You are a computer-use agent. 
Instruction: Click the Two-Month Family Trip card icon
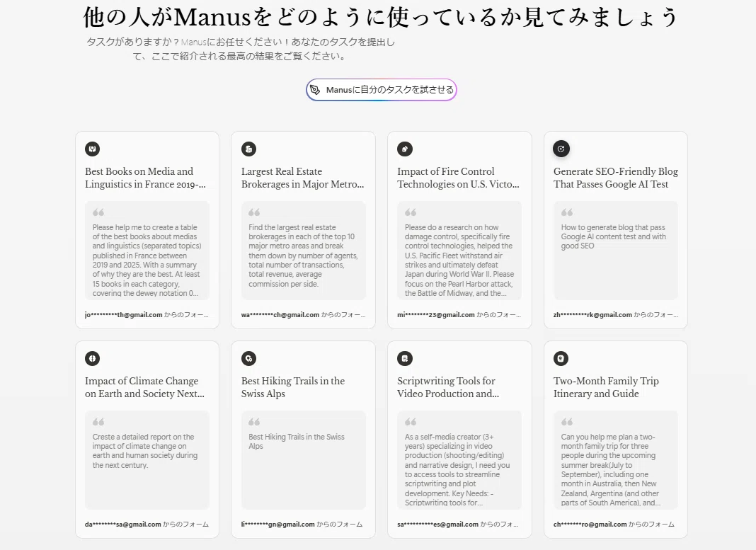pos(561,359)
